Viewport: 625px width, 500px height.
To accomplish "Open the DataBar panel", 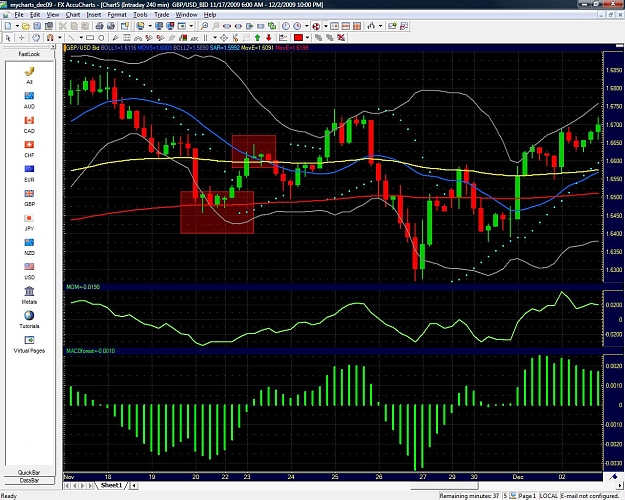I will (x=29, y=480).
